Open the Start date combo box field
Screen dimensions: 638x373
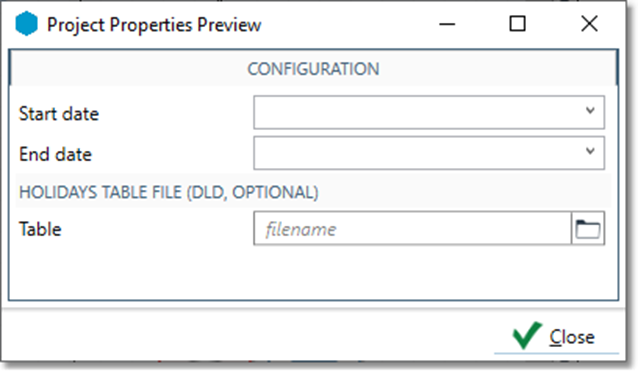click(429, 112)
